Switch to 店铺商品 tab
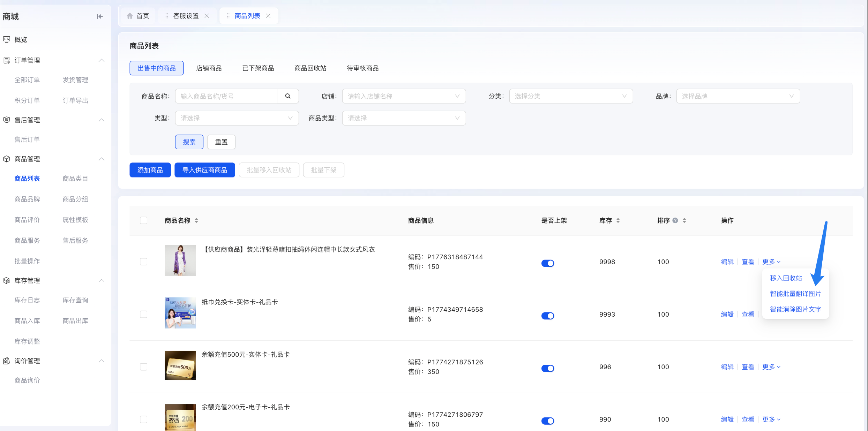Screen dimensions: 868x431 (209, 68)
